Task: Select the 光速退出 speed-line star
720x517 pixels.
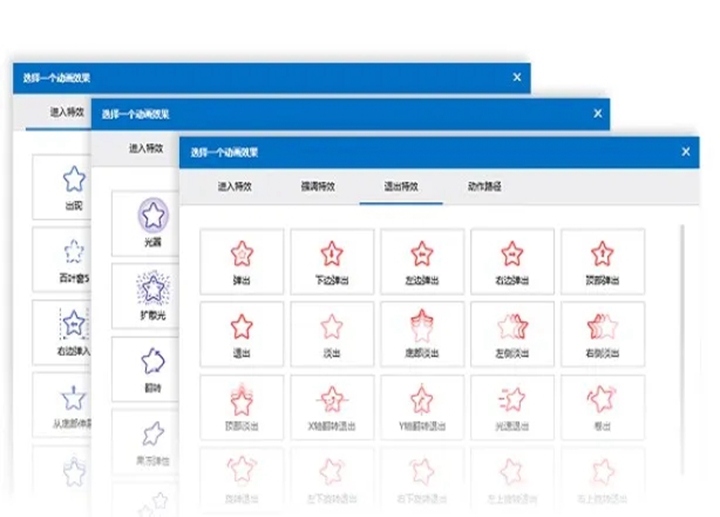Action: (512, 407)
